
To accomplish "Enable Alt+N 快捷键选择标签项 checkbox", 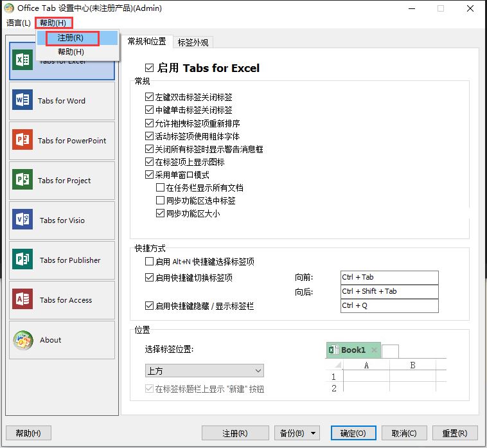I will tap(150, 262).
